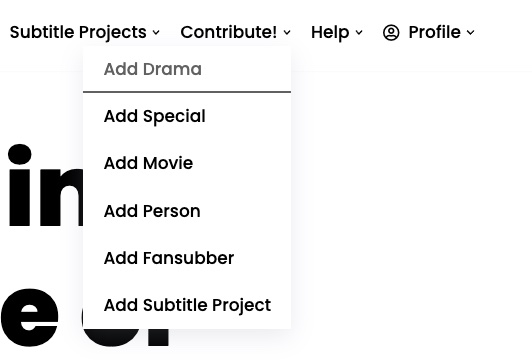The width and height of the screenshot is (532, 364).
Task: Open Add Subtitle Project menu entry
Action: (x=187, y=305)
